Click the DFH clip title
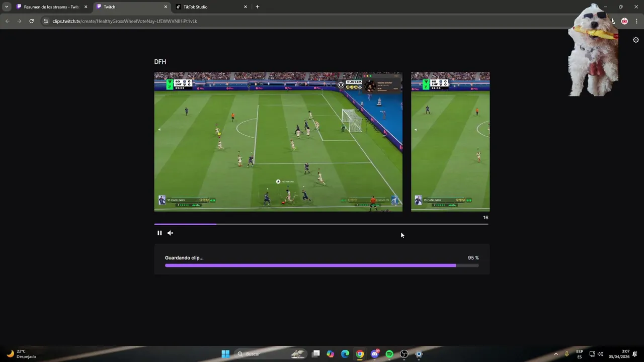The image size is (644, 362). [160, 62]
